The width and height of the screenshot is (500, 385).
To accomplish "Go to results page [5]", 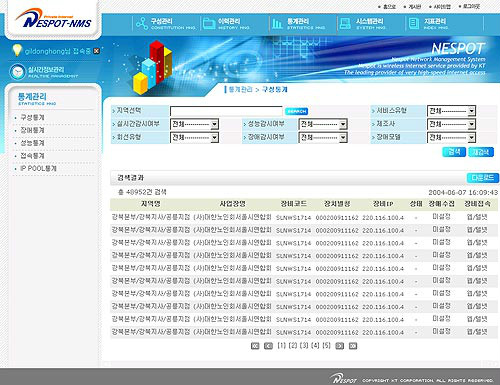I will pos(326,345).
